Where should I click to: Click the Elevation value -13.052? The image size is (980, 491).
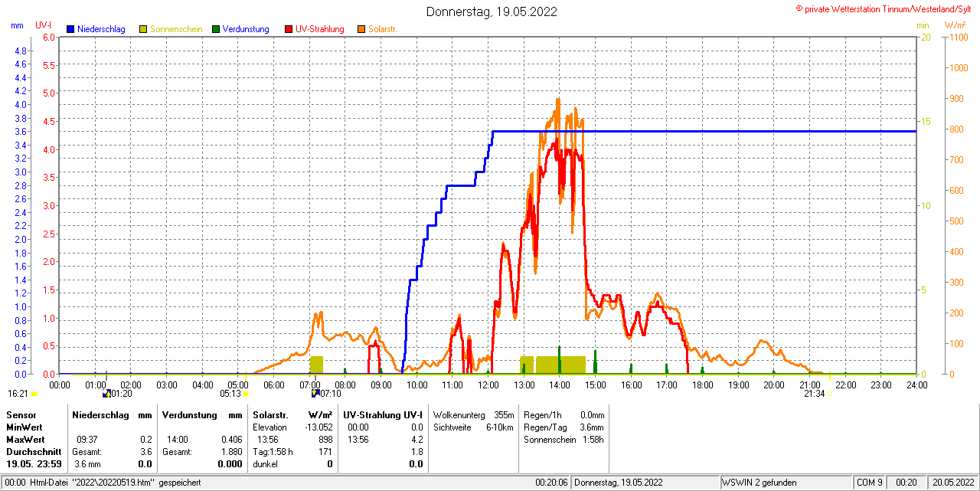[318, 427]
